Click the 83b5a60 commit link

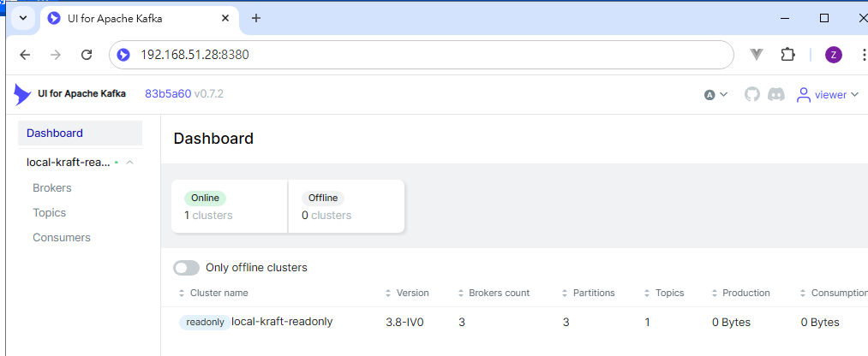[168, 94]
